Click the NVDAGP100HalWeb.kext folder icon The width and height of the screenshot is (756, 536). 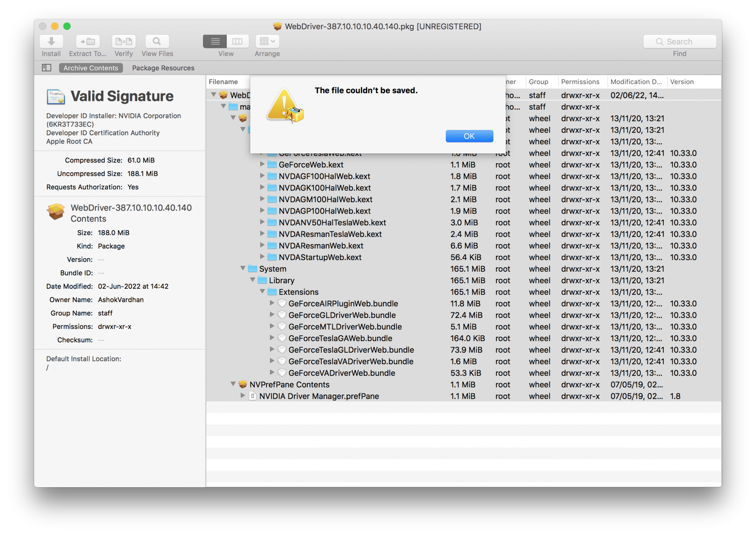(272, 211)
